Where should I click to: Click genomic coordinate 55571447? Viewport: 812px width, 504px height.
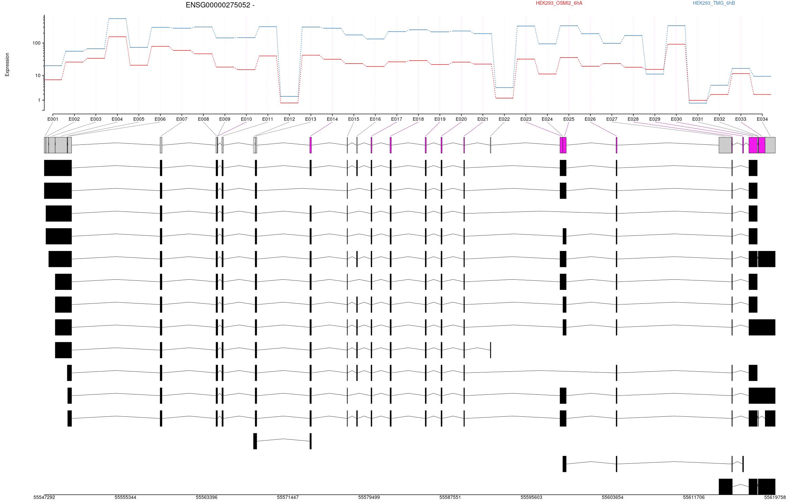[288, 497]
